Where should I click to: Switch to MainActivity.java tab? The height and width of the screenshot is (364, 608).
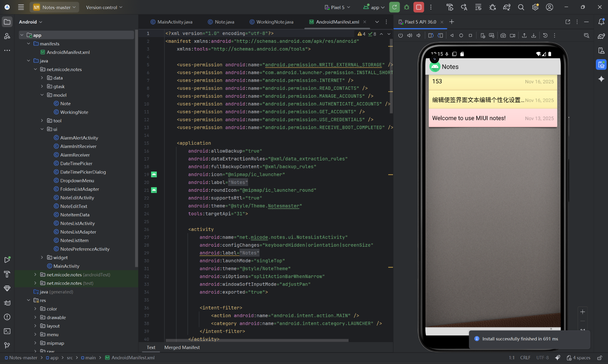pyautogui.click(x=172, y=22)
